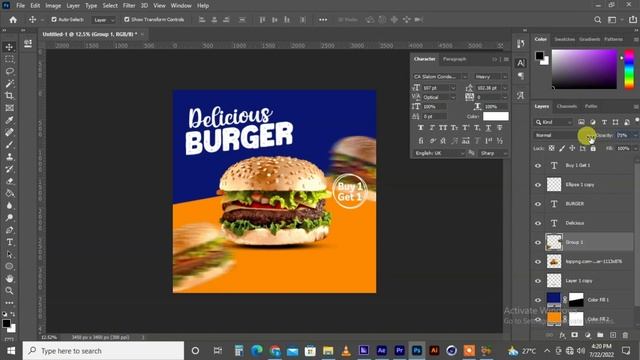The width and height of the screenshot is (640, 360).
Task: Click the layer Opacity value field
Action: (623, 135)
